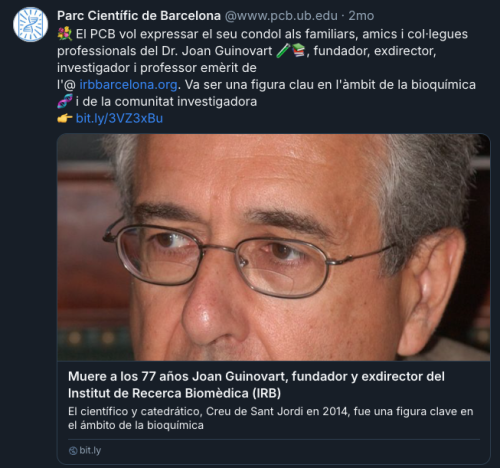
Task: Click the DNA helix emoji
Action: pyautogui.click(x=65, y=101)
